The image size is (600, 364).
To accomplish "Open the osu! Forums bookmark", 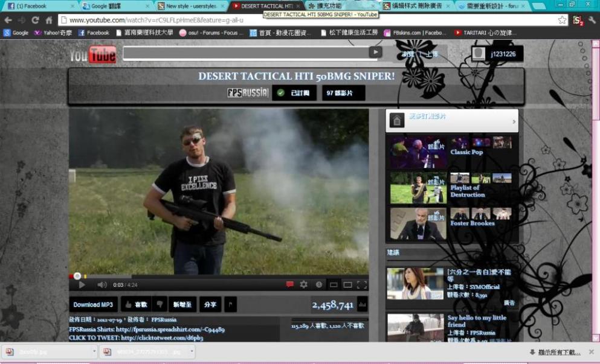I will [x=211, y=33].
